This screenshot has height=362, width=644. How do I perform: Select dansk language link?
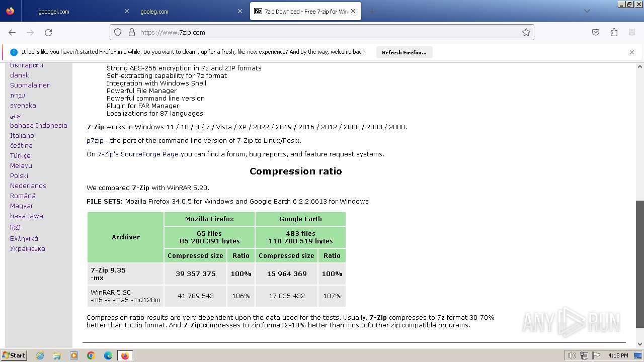click(20, 75)
